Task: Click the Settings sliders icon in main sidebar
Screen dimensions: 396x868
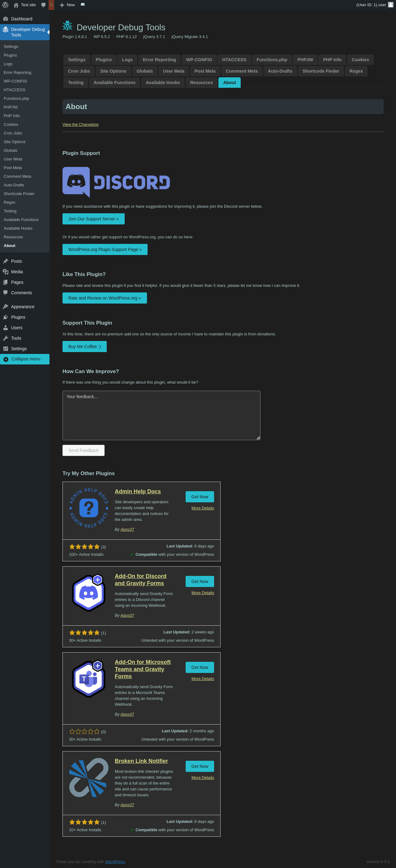Action: pyautogui.click(x=5, y=348)
